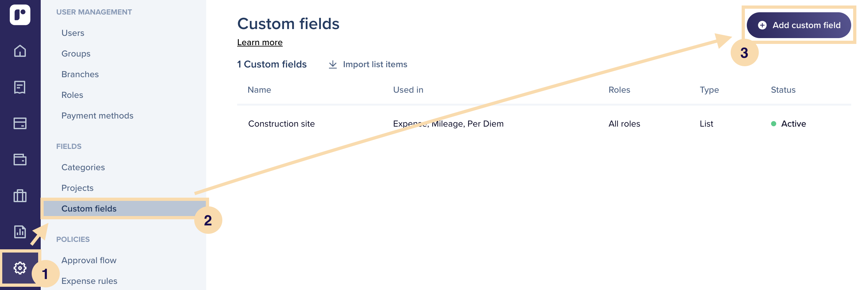Image resolution: width=868 pixels, height=290 pixels.
Task: Open the card icon in sidebar
Action: tap(20, 123)
